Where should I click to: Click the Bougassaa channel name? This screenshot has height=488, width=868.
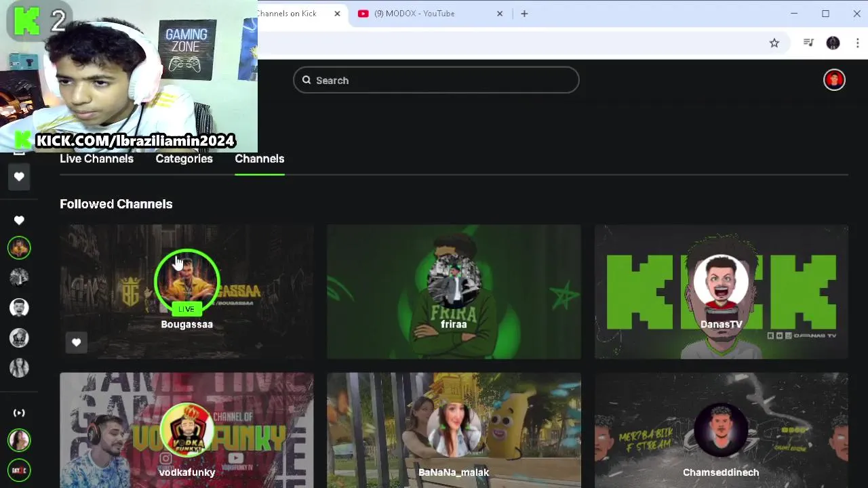186,325
